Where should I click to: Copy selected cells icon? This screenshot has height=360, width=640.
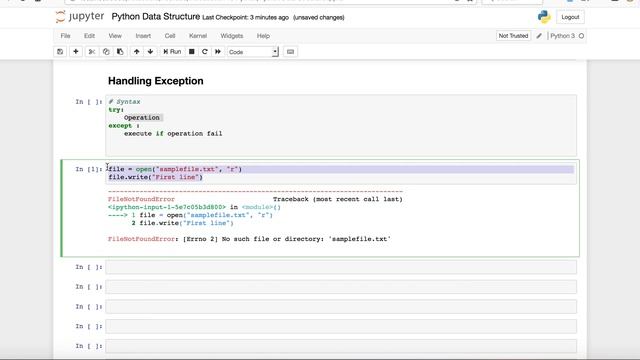pos(106,52)
